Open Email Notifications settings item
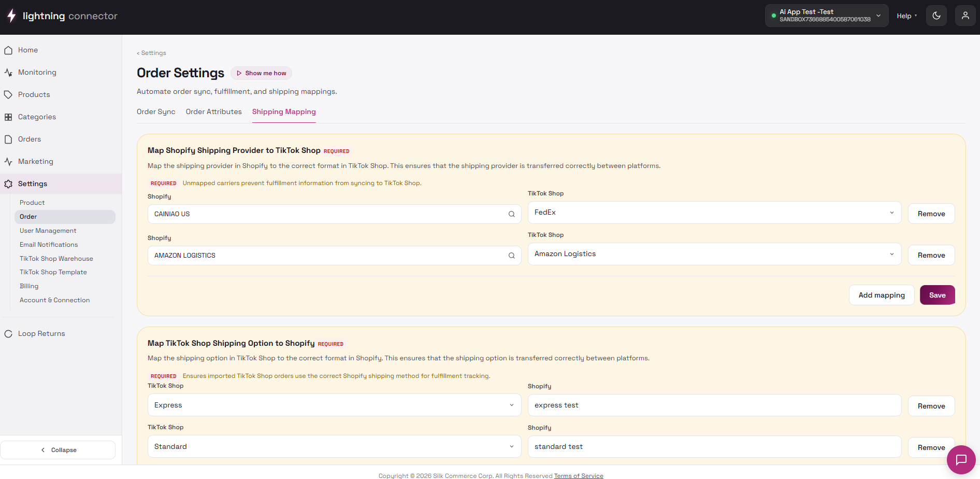The height and width of the screenshot is (479, 980). 49,245
